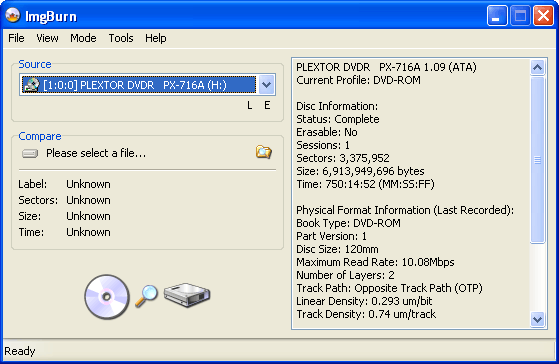Click 'Status: Complete' line

(x=338, y=119)
